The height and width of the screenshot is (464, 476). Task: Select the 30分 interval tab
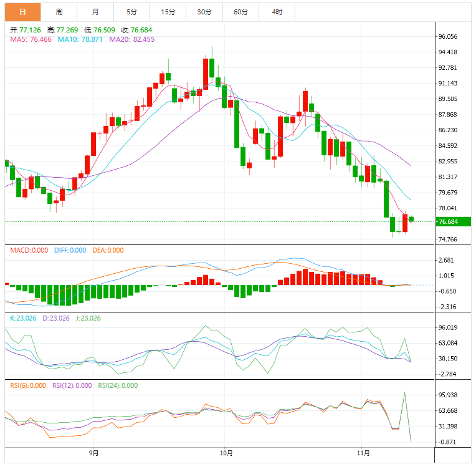[x=204, y=12]
